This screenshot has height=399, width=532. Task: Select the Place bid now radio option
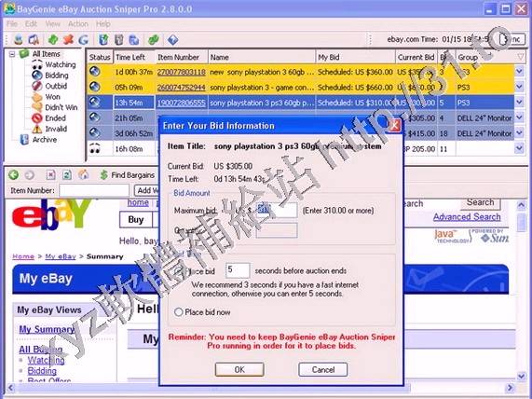pyautogui.click(x=179, y=312)
